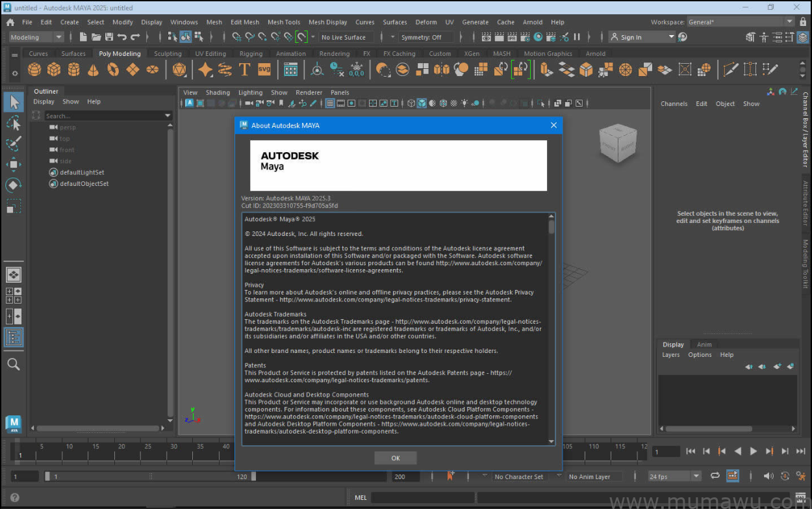Select the polygon Type text tool

pyautogui.click(x=245, y=70)
